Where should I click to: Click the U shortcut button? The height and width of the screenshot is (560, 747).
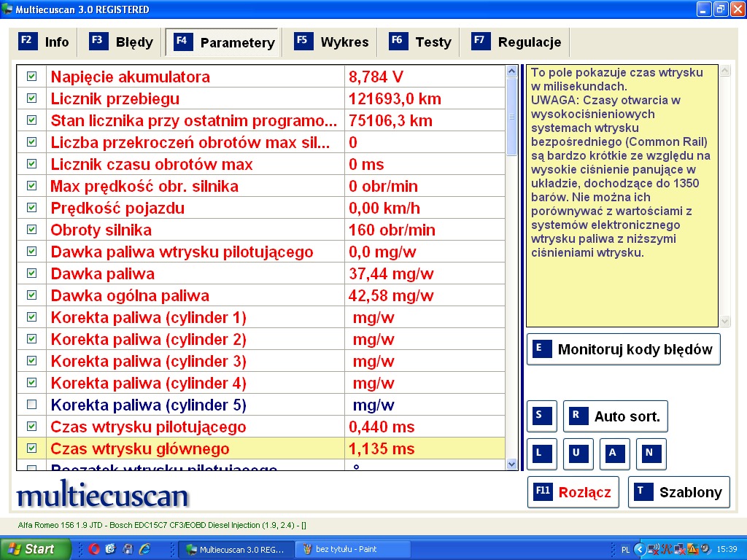tap(578, 453)
